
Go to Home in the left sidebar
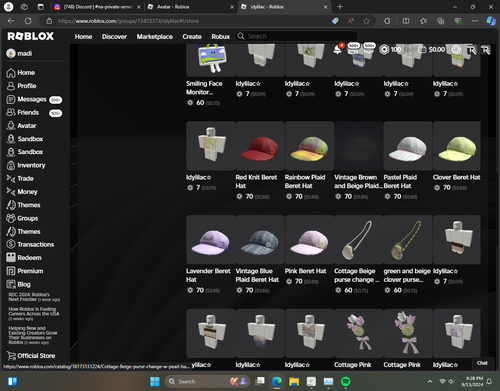coord(21,73)
